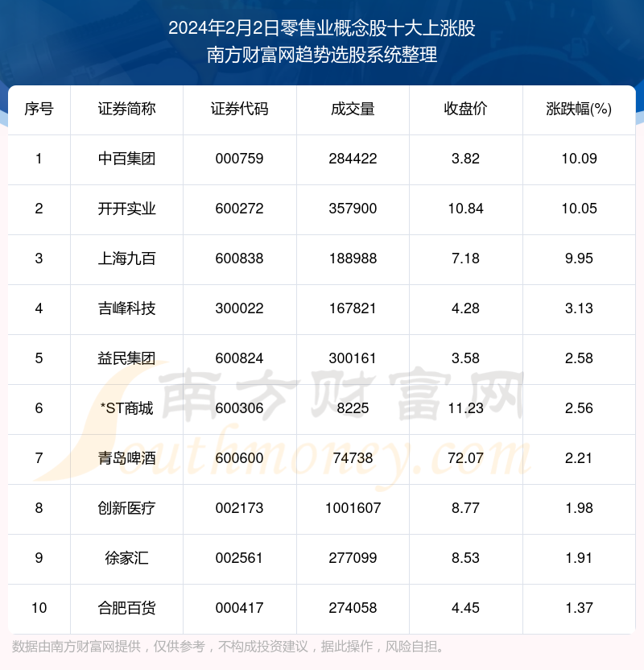Click the 收盘价 column header
The height and width of the screenshot is (670, 644).
point(465,109)
